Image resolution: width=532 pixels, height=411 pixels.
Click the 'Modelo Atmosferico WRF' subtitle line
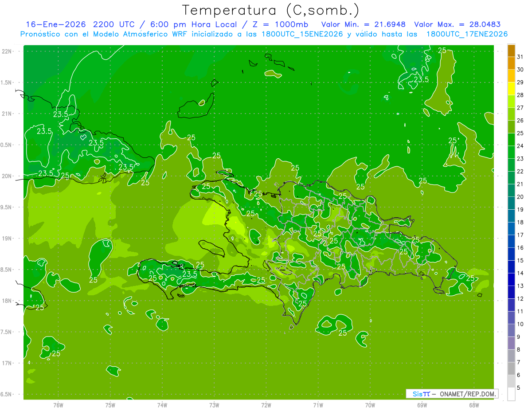click(264, 34)
